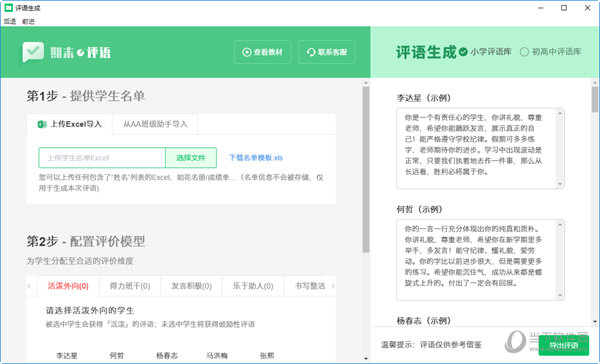
Task: Click Excel icon on upload tab
Action: click(42, 124)
